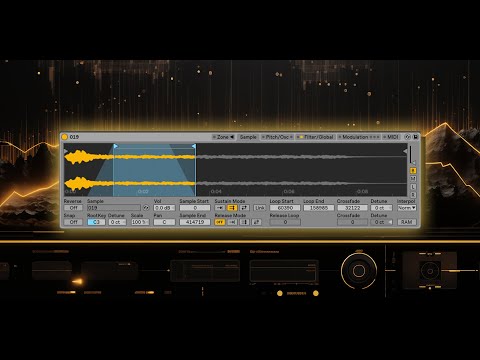Select Sustain Mode no-loop icon
The width and height of the screenshot is (480, 360).
tap(220, 208)
